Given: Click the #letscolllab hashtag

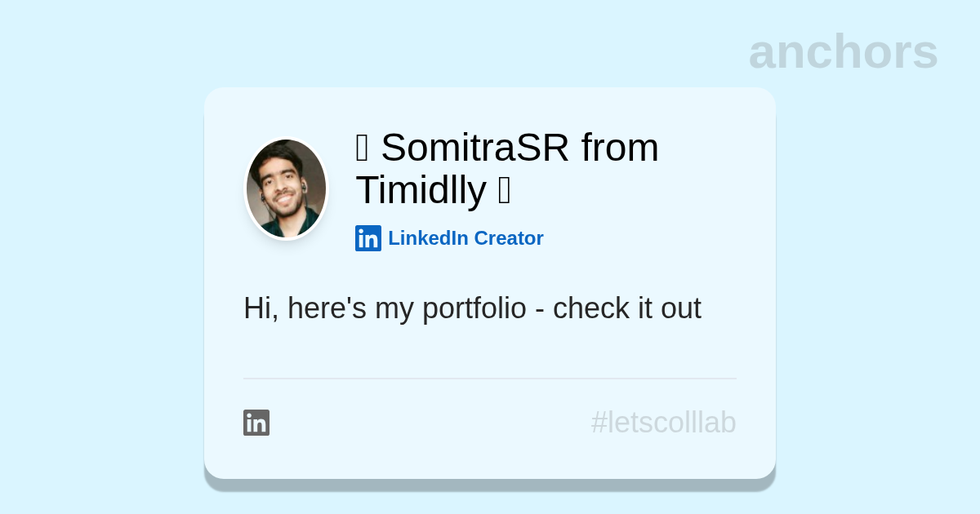Looking at the screenshot, I should (663, 423).
